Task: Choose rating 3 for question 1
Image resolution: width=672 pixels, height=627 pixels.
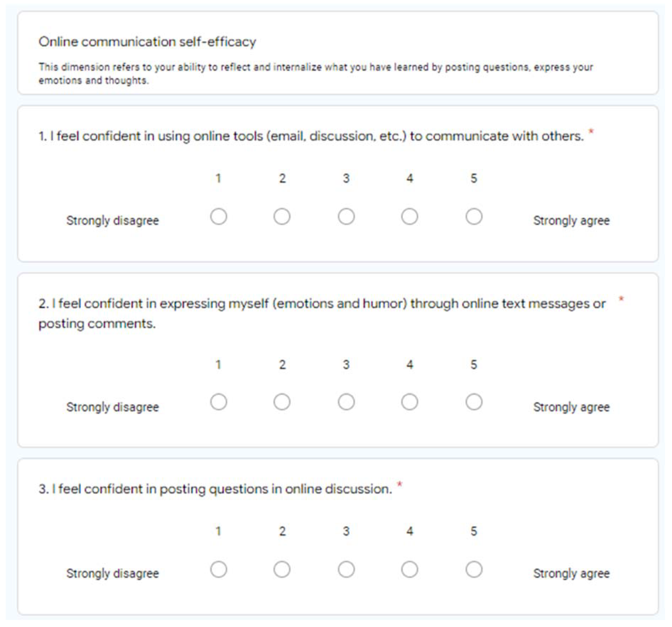Action: 346,217
